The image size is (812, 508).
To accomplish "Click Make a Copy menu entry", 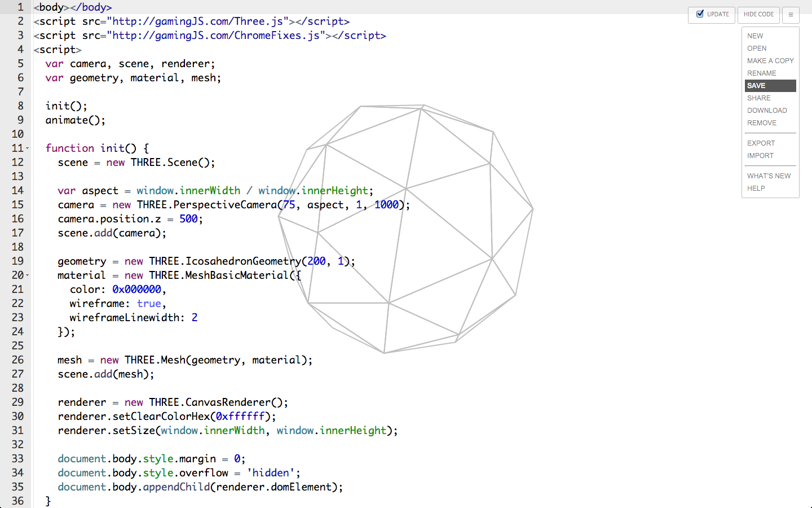I will point(770,61).
